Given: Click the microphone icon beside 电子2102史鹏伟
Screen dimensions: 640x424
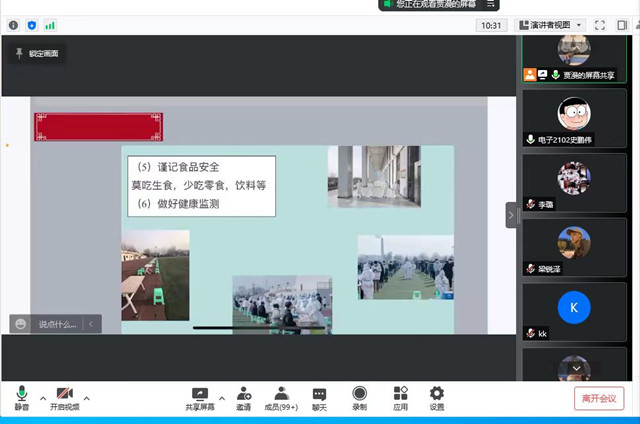Looking at the screenshot, I should pyautogui.click(x=530, y=140).
